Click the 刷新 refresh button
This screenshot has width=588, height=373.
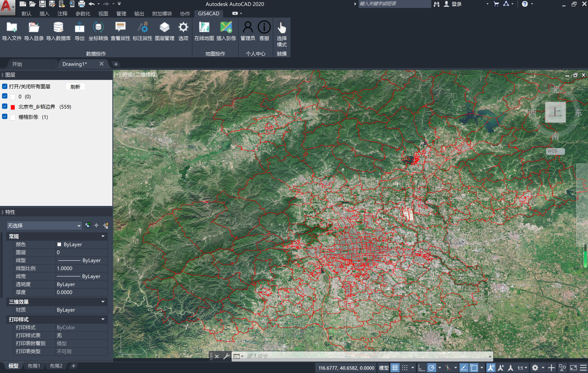coord(75,86)
